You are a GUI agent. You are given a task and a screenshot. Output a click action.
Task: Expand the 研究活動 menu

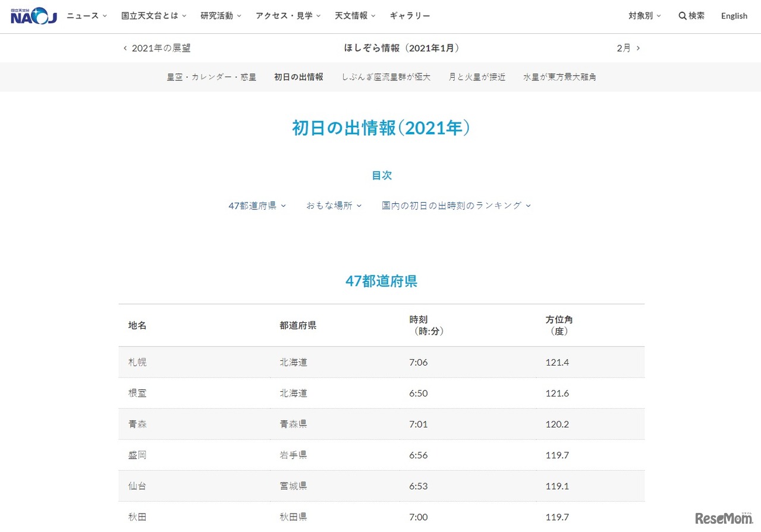click(x=221, y=16)
